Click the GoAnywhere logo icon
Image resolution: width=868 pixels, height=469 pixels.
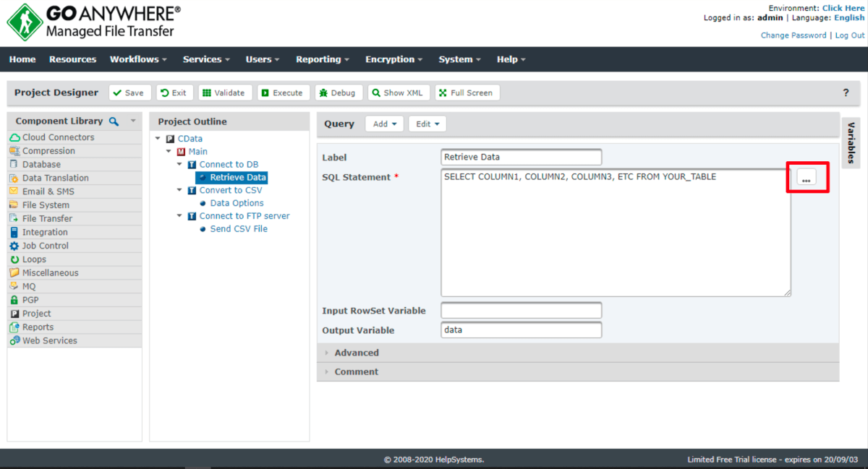click(x=25, y=22)
